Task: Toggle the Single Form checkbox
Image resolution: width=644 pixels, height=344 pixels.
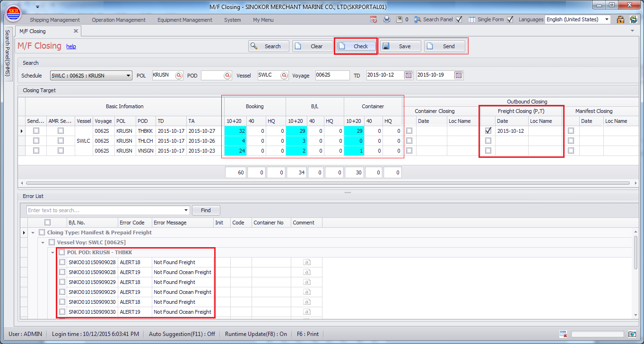Action: click(x=510, y=19)
